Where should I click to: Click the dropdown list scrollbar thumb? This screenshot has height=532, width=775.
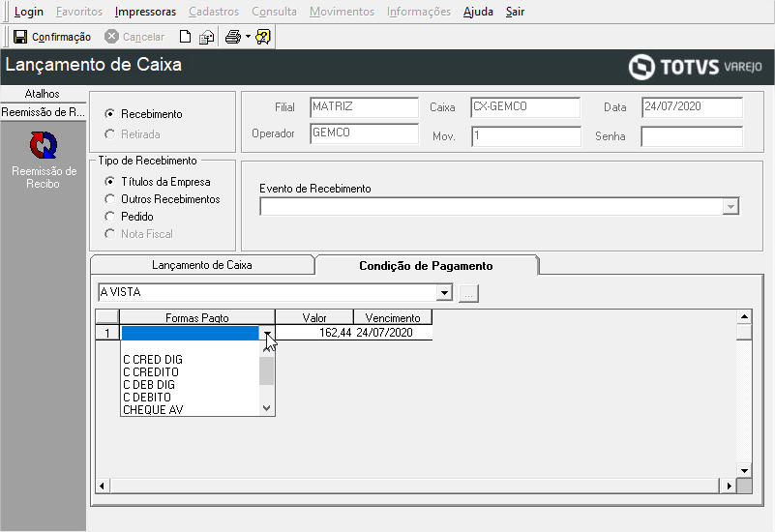[x=267, y=370]
